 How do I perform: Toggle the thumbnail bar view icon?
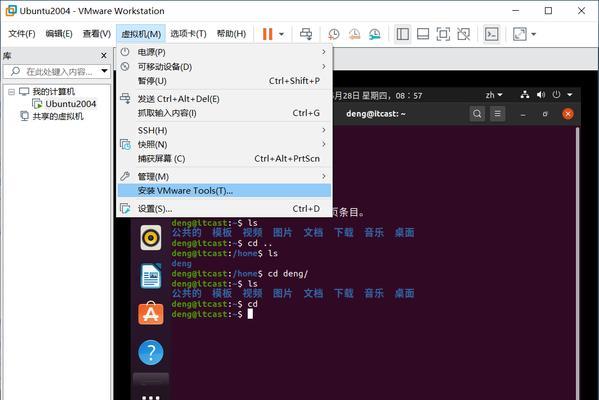tap(423, 34)
